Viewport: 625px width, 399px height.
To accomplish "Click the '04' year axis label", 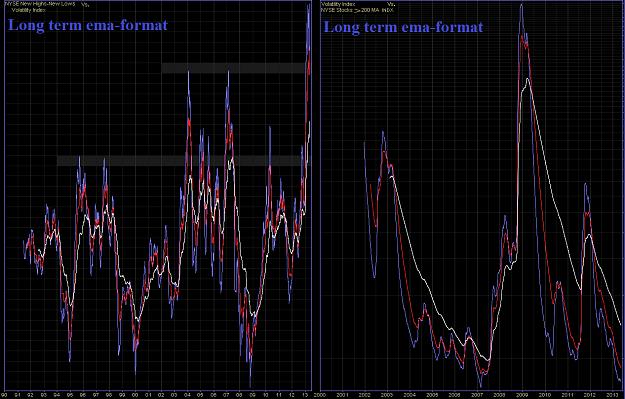I will (x=187, y=395).
